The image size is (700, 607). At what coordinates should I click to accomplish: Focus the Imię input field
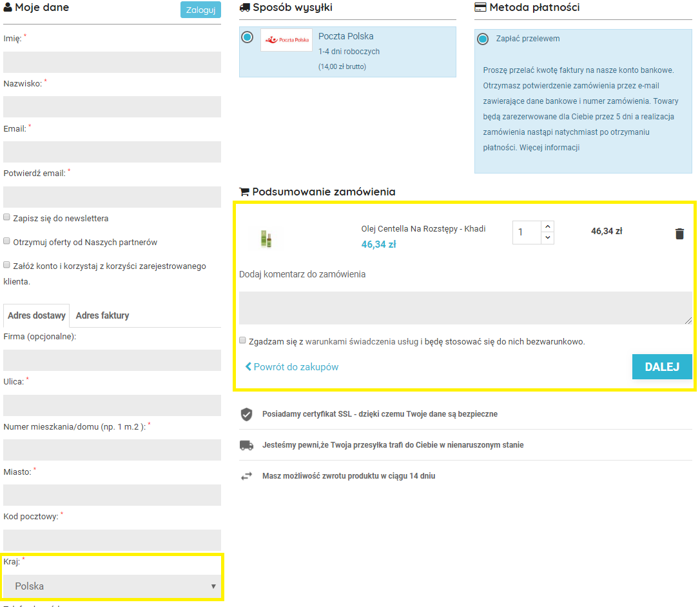tap(112, 62)
